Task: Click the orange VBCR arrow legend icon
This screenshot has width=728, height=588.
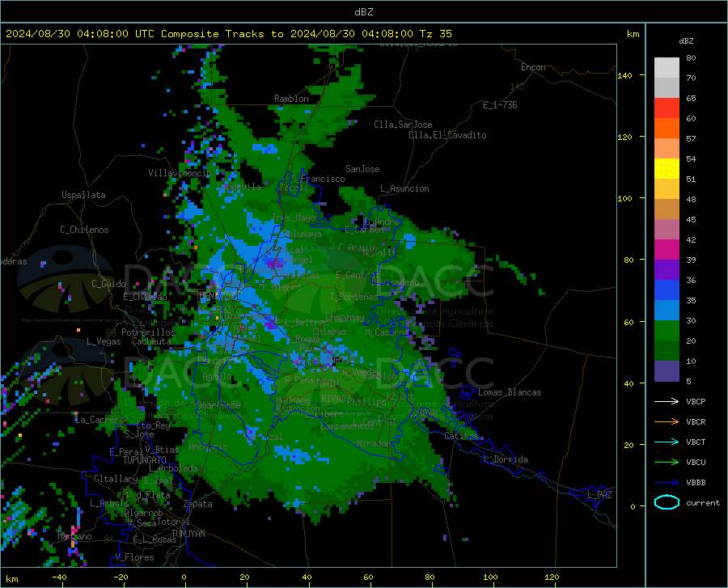Action: point(667,421)
